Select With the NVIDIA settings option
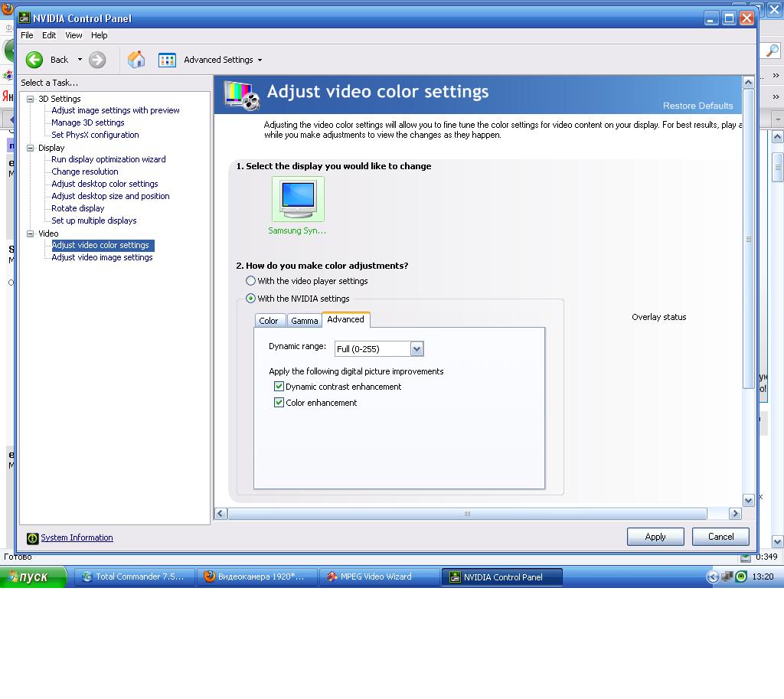Screen dimensions: 784x699 pyautogui.click(x=250, y=299)
